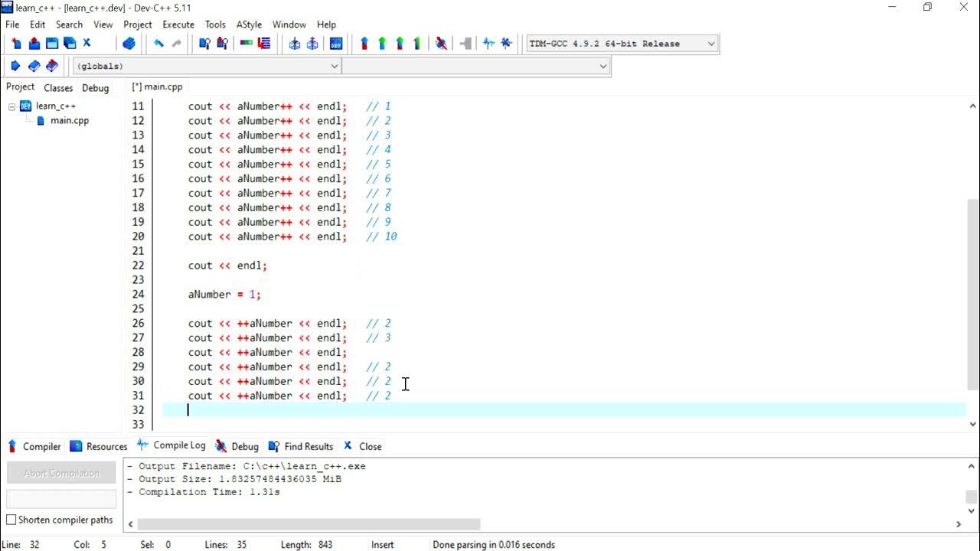Click the Save floppy disk icon
The height and width of the screenshot is (551, 980).
click(x=52, y=44)
